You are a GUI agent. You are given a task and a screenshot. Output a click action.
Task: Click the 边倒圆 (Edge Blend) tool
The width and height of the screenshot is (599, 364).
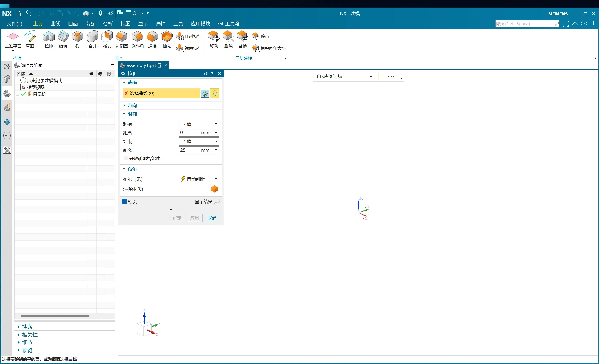point(121,39)
